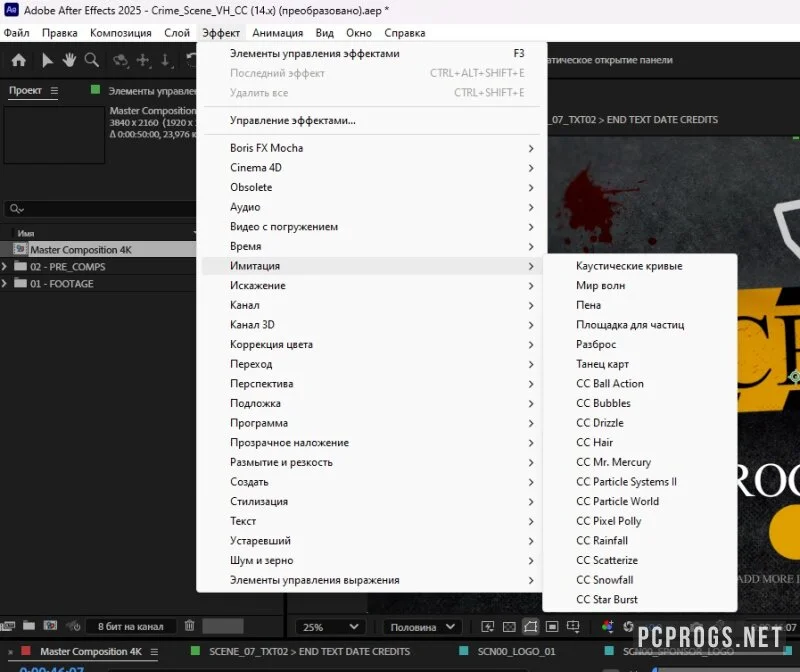This screenshot has width=800, height=672.
Task: Click the search icon in Project panel
Action: tap(16, 209)
